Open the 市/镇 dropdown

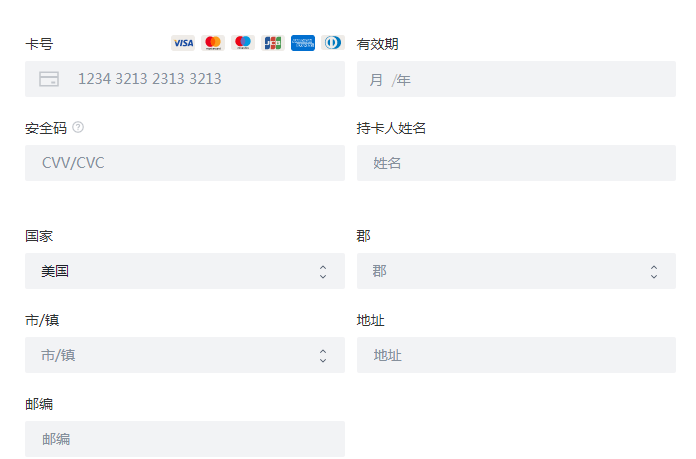pyautogui.click(x=185, y=355)
